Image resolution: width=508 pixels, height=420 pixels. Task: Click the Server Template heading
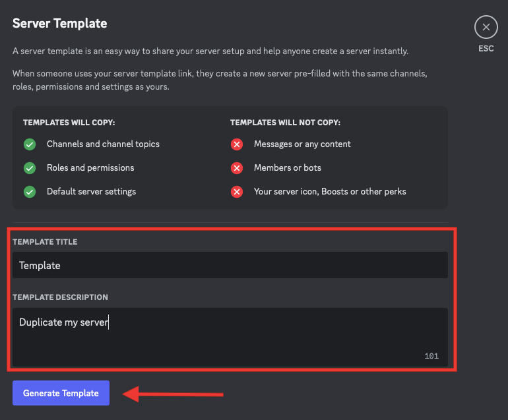point(60,24)
